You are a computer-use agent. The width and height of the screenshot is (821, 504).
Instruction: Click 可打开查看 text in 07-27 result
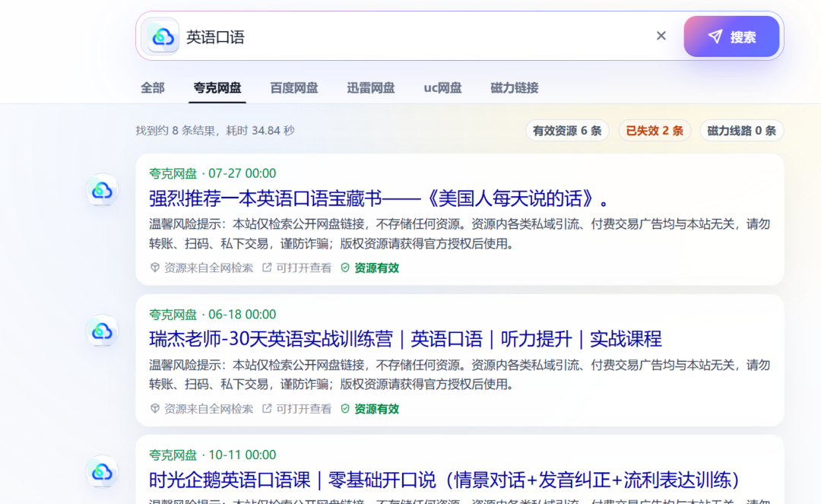(x=303, y=268)
